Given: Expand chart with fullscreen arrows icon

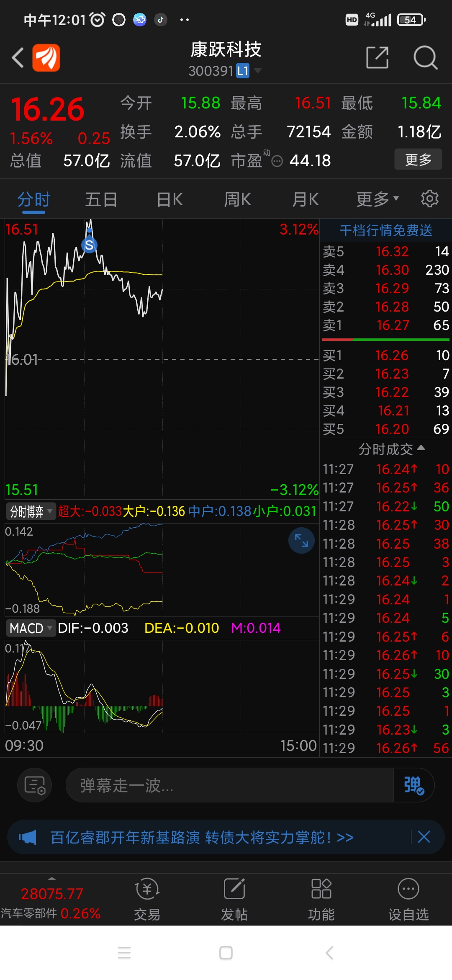Looking at the screenshot, I should click(x=301, y=541).
